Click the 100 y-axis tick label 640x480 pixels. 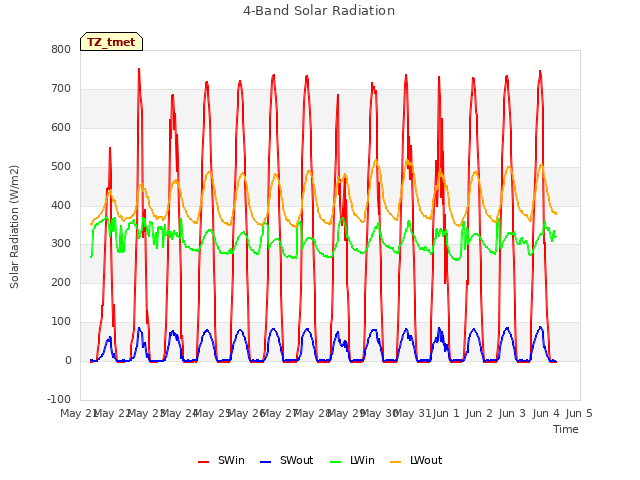[x=61, y=322]
